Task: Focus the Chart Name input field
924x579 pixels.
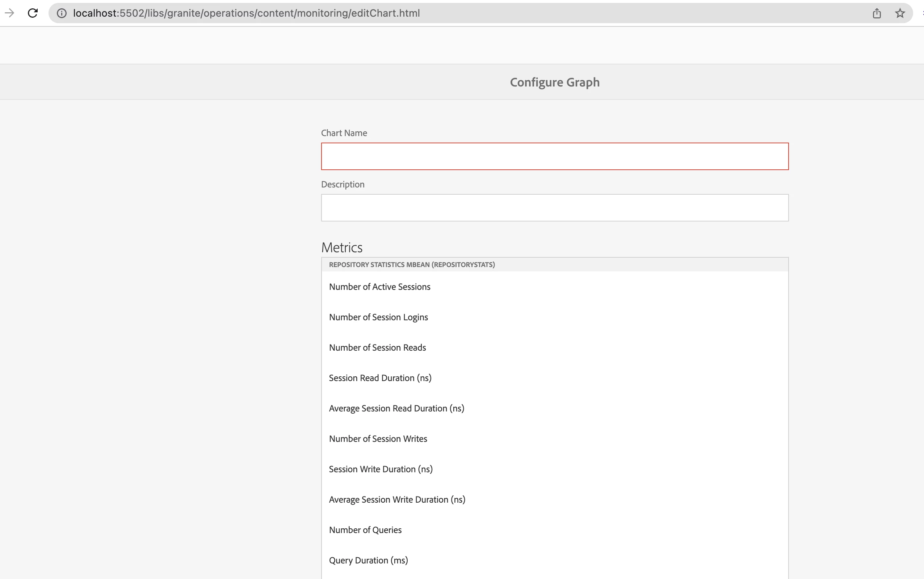Action: click(x=554, y=156)
